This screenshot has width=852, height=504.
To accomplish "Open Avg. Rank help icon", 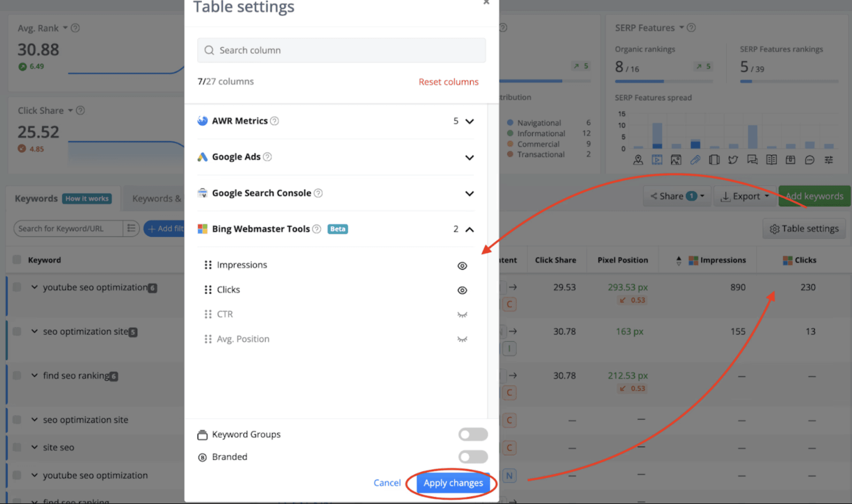I will pyautogui.click(x=75, y=28).
